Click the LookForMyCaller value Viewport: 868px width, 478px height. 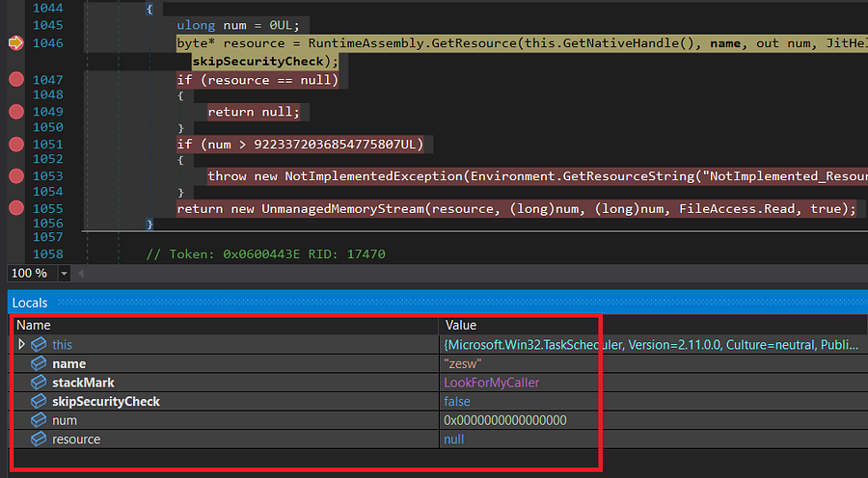tap(492, 383)
